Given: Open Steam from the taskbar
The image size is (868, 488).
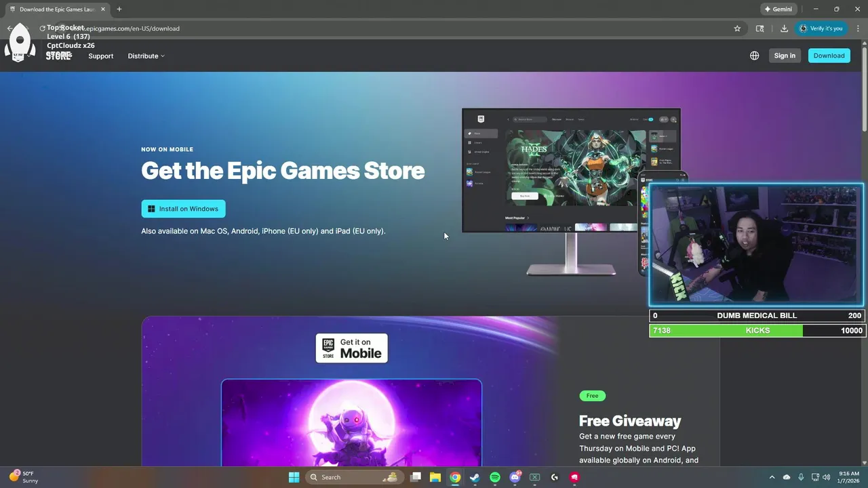Looking at the screenshot, I should (x=475, y=477).
